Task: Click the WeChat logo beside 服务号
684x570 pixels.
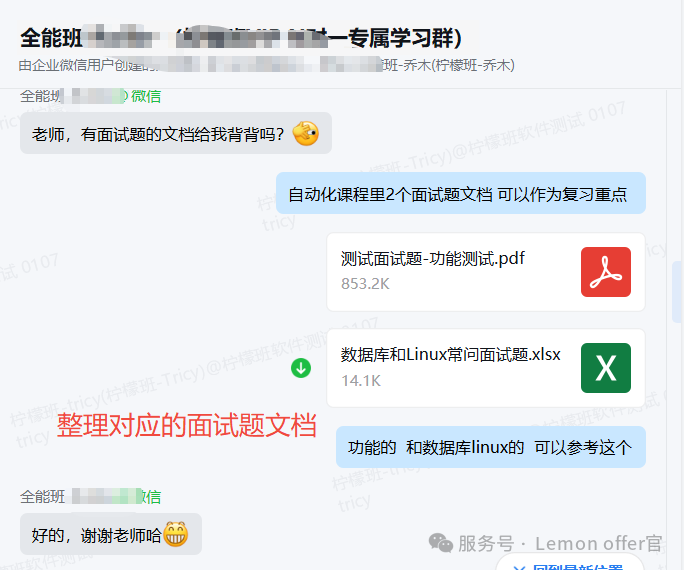Action: click(x=441, y=543)
